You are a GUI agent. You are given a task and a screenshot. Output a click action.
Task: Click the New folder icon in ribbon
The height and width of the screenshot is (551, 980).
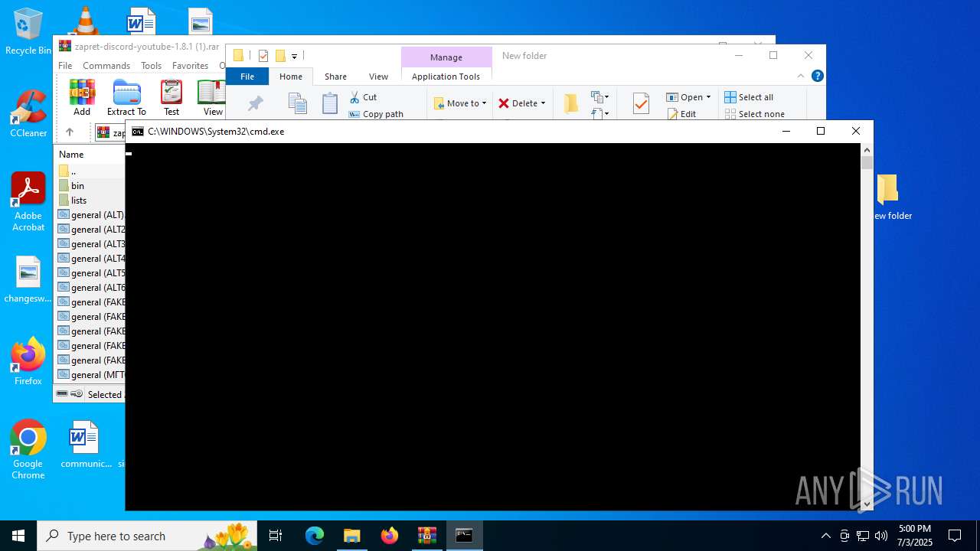[x=571, y=103]
